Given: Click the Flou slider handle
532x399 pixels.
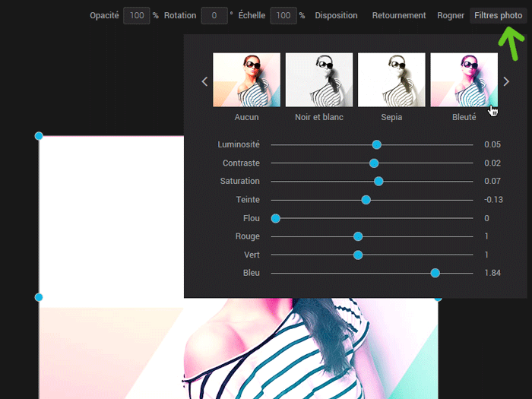Looking at the screenshot, I should 276,218.
